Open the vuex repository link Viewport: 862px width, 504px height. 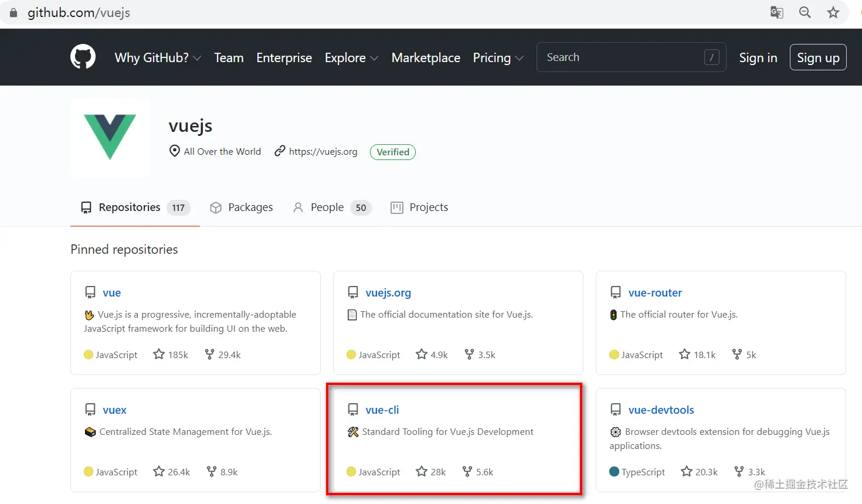[x=114, y=410]
